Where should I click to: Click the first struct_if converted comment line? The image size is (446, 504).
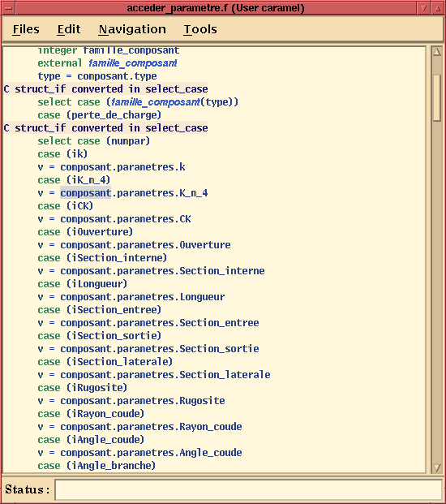pyautogui.click(x=105, y=89)
